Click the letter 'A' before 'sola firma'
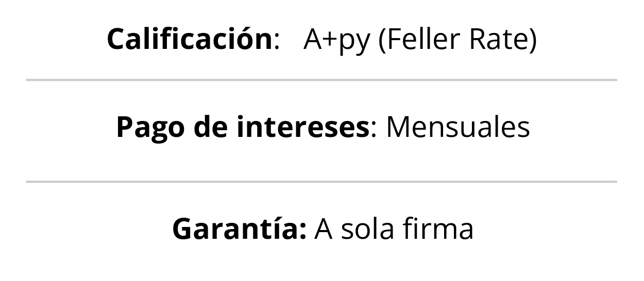Image resolution: width=644 pixels, height=281 pixels. click(324, 229)
